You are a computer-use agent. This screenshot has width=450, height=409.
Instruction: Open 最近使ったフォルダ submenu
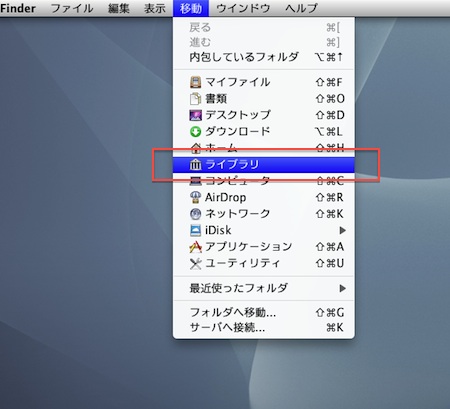pos(264,288)
